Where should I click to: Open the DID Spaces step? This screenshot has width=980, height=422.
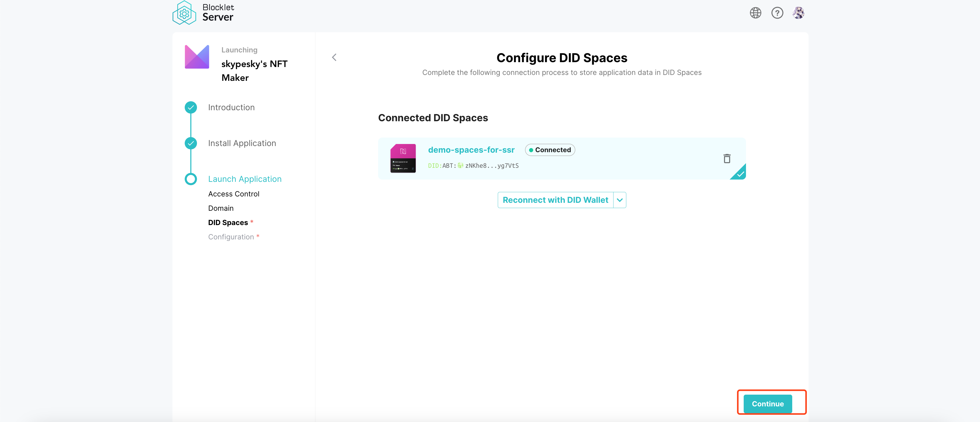coord(228,223)
